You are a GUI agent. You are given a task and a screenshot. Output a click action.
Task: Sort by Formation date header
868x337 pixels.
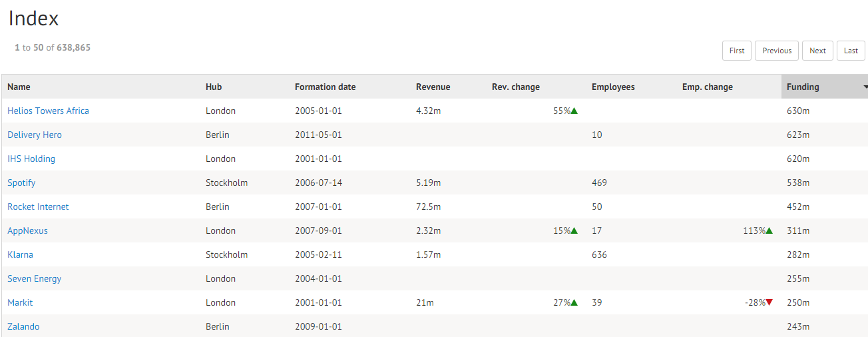[x=325, y=87]
